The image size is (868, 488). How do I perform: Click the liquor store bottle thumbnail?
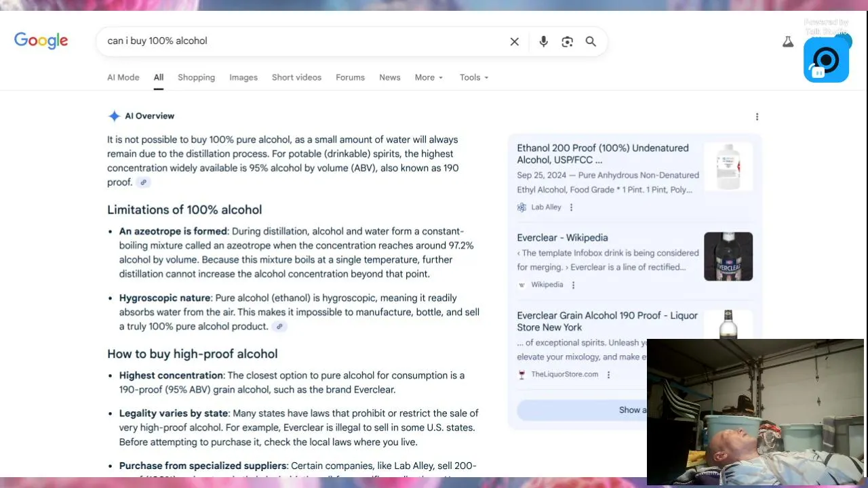click(x=728, y=324)
